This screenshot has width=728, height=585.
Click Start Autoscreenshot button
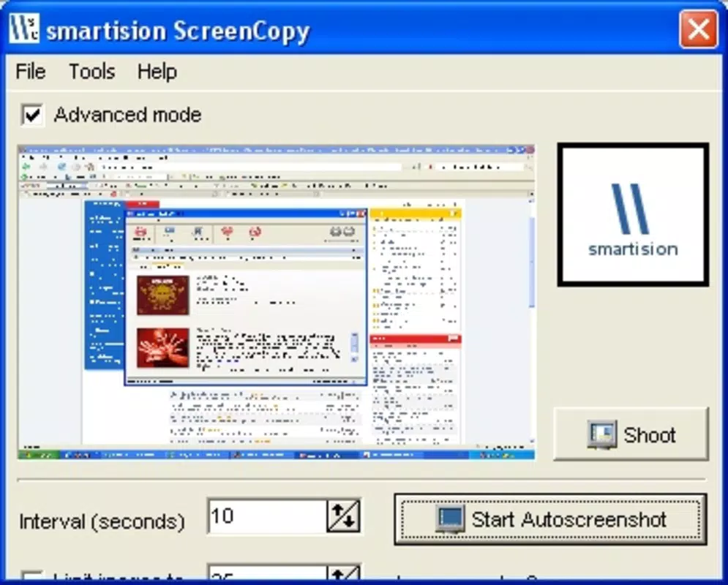tap(551, 520)
